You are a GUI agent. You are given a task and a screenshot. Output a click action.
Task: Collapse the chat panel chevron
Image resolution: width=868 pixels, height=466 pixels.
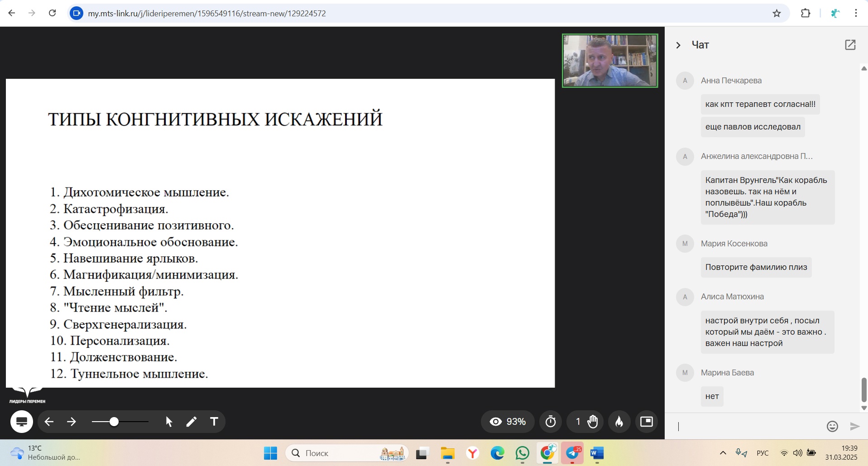pyautogui.click(x=678, y=45)
